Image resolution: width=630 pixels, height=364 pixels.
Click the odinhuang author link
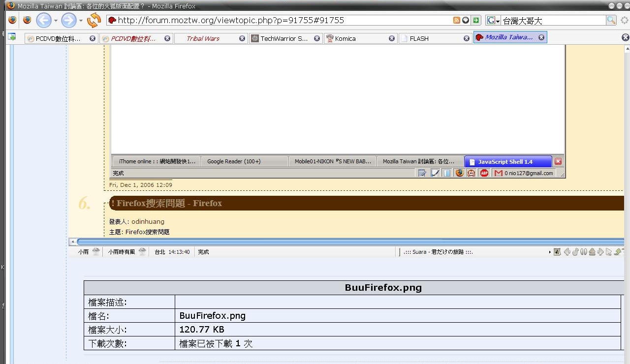pyautogui.click(x=148, y=221)
